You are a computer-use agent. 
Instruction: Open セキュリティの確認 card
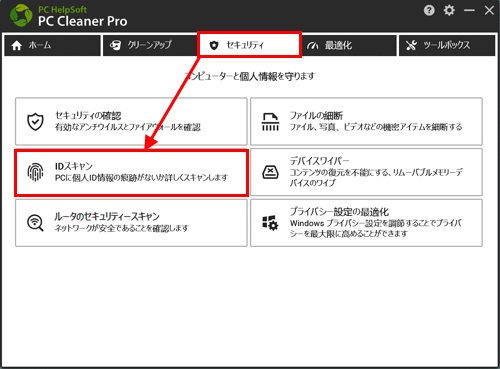pyautogui.click(x=131, y=121)
